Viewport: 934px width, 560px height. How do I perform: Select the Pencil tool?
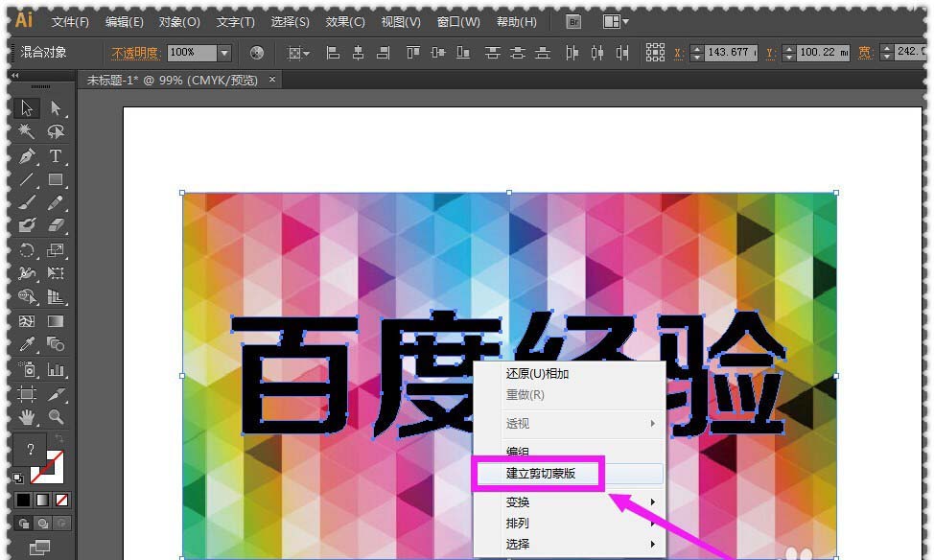(56, 202)
